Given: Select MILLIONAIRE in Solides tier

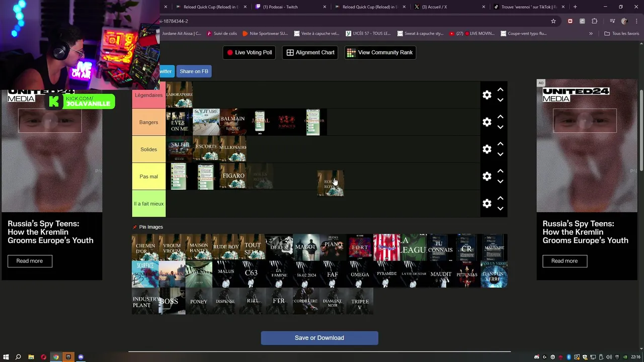Looking at the screenshot, I should coord(233,149).
